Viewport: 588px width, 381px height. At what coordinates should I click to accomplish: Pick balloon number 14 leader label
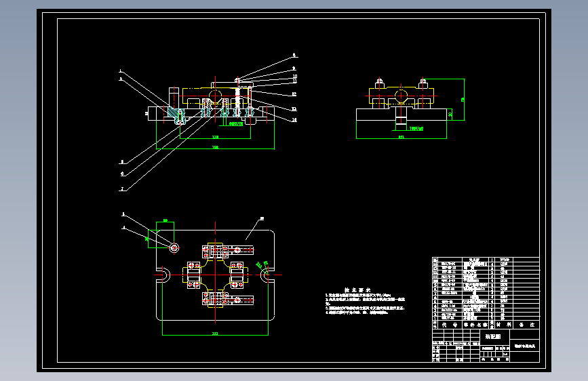pos(294,119)
